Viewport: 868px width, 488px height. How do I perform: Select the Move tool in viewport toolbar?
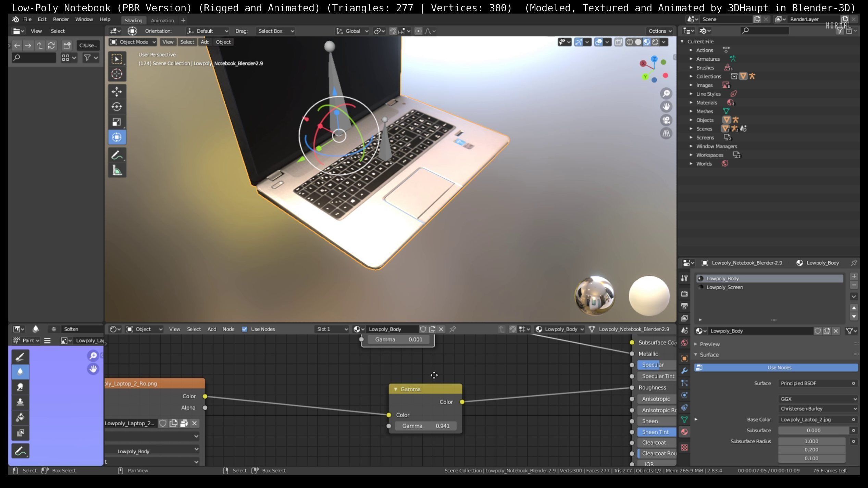tap(116, 91)
